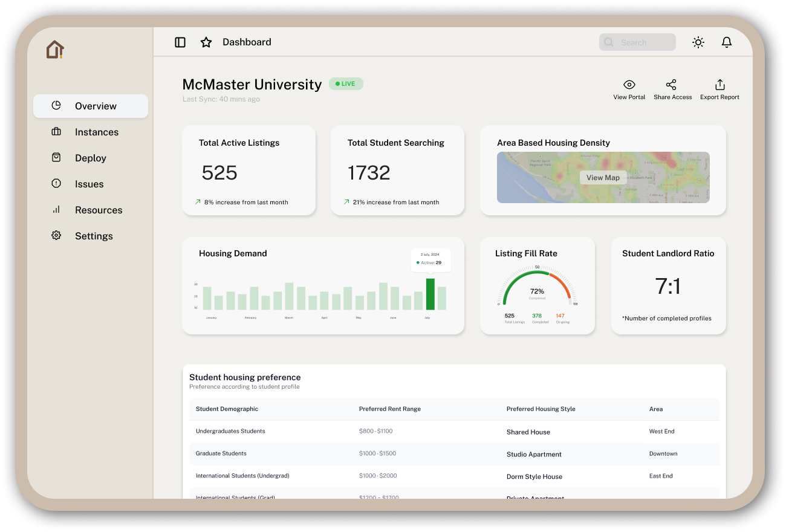The width and height of the screenshot is (786, 532).
Task: Click the Settings gear icon
Action: point(56,236)
